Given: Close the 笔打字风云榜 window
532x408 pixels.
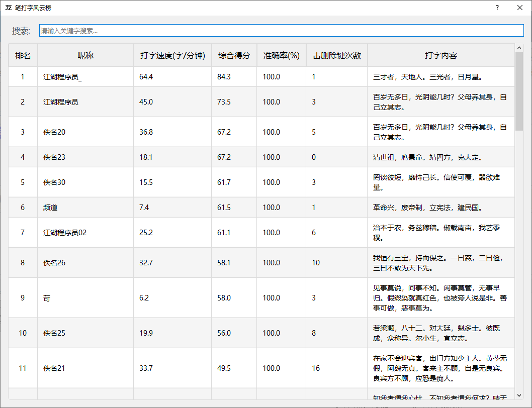Looking at the screenshot, I should [x=520, y=8].
